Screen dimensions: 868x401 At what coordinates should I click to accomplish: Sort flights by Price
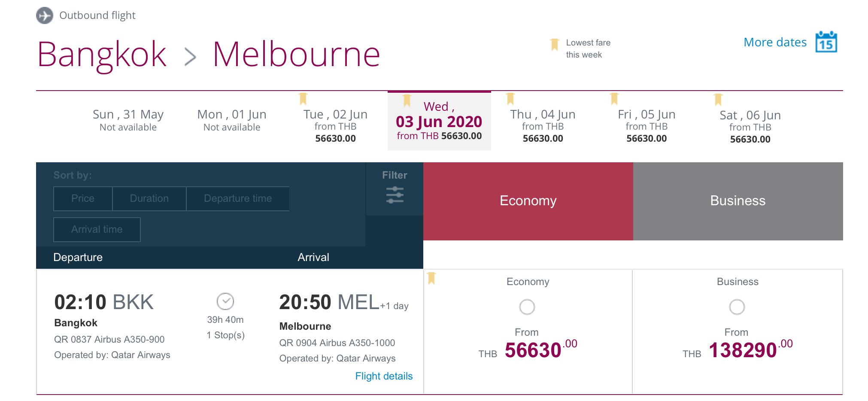(83, 198)
